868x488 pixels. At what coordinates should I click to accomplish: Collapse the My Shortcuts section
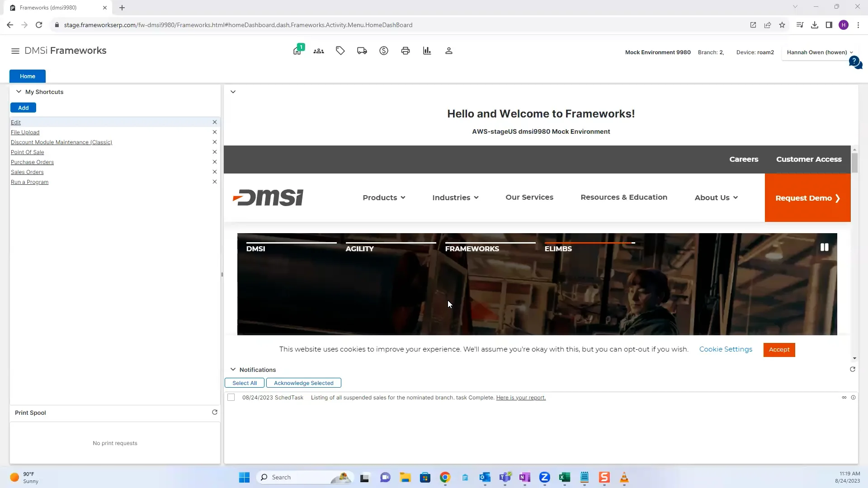[19, 92]
